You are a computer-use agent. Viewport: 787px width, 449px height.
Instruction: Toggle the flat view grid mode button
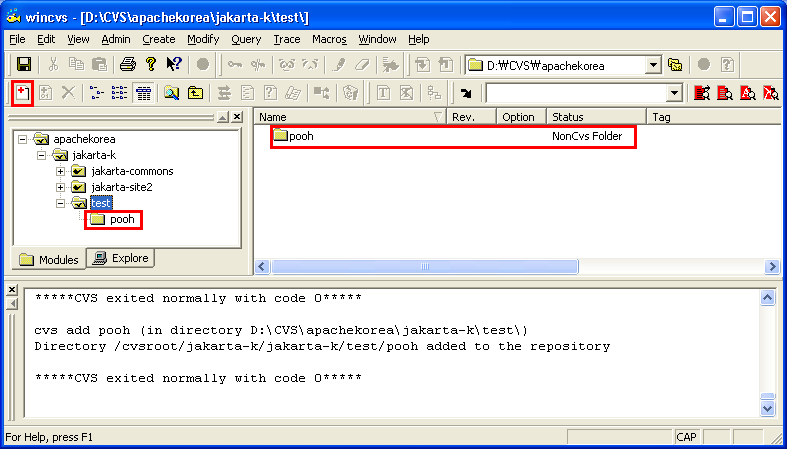tap(143, 93)
